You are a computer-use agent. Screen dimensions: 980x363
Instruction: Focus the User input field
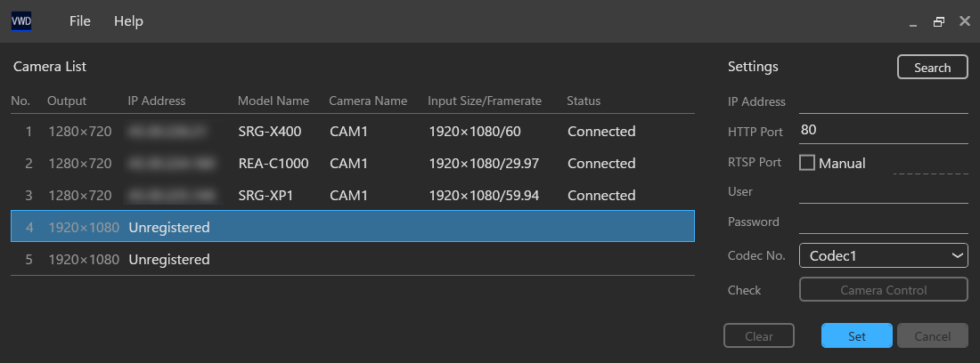[x=883, y=191]
